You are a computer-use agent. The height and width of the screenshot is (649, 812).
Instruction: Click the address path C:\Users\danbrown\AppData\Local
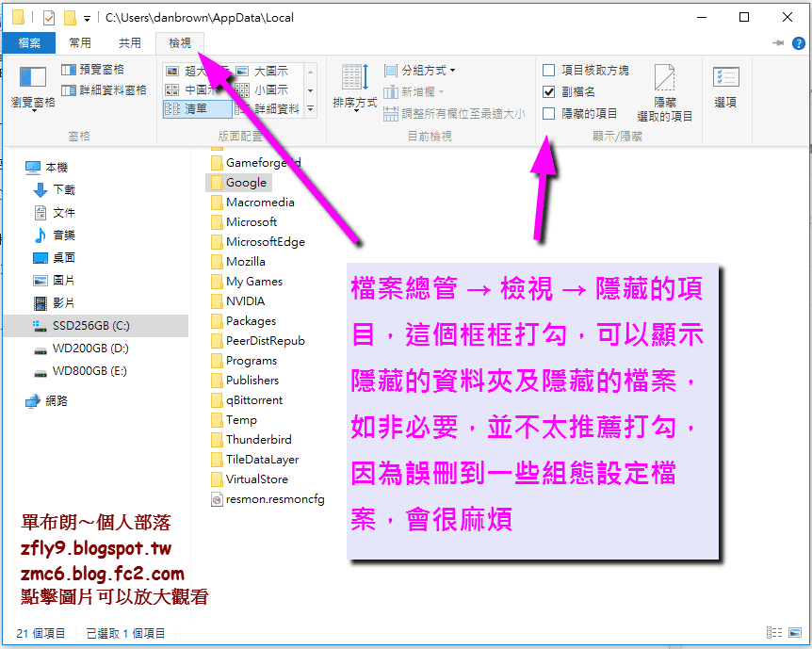(200, 18)
